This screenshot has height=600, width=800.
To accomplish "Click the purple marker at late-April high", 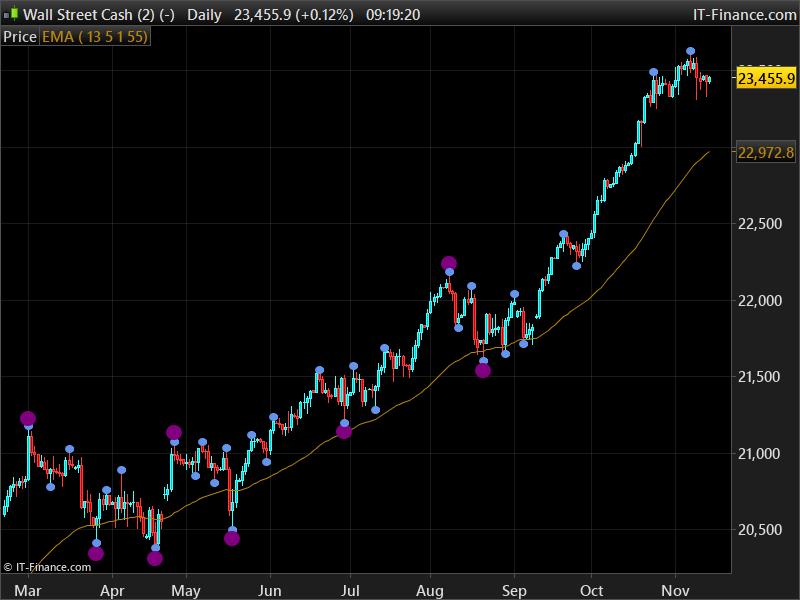I will click(x=174, y=433).
